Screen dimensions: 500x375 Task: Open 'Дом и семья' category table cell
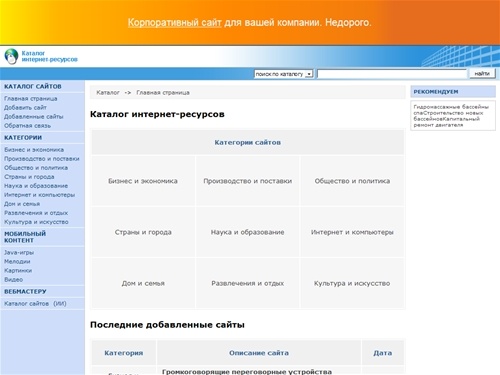click(143, 283)
